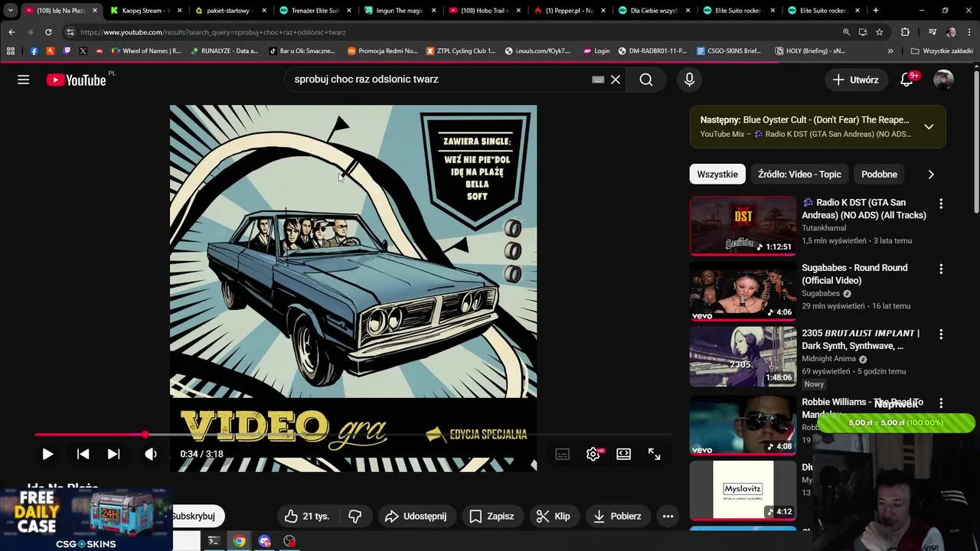Open Chrome extensions puzzle icon

click(x=905, y=32)
